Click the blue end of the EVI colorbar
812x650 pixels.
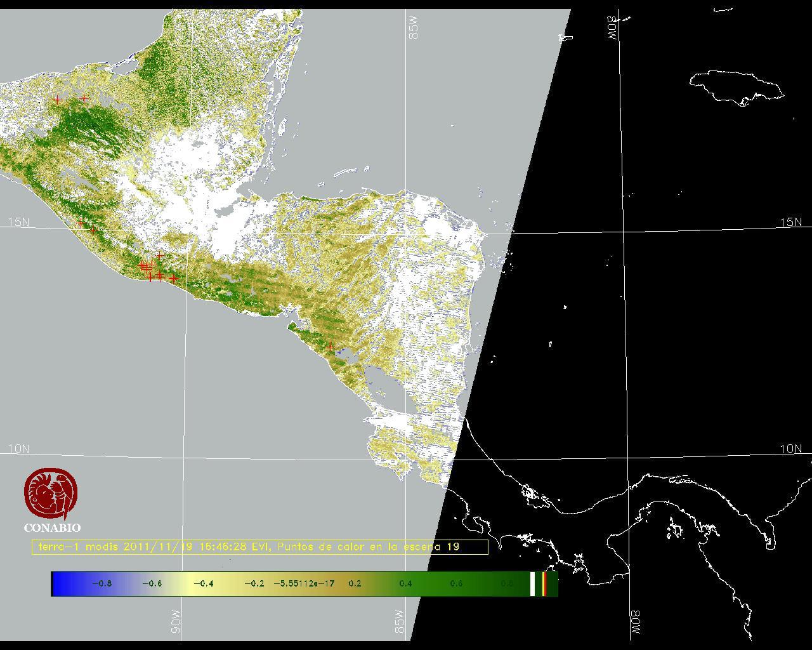[x=60, y=583]
